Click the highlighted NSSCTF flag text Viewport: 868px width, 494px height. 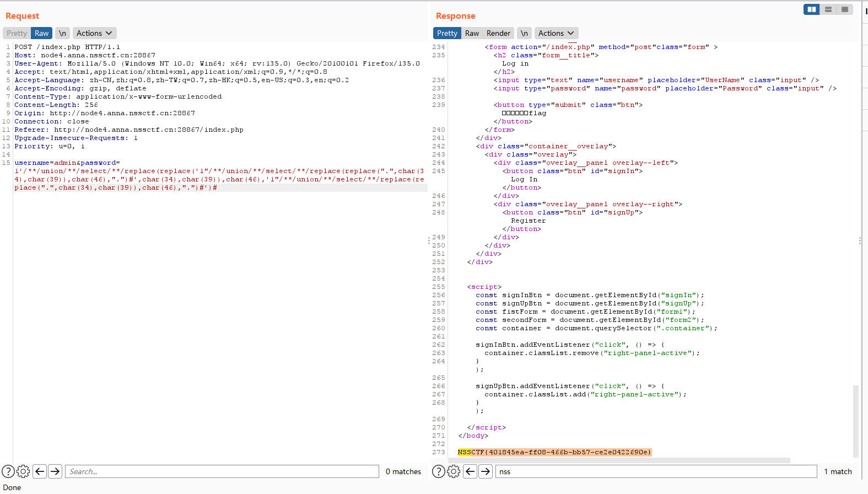554,452
